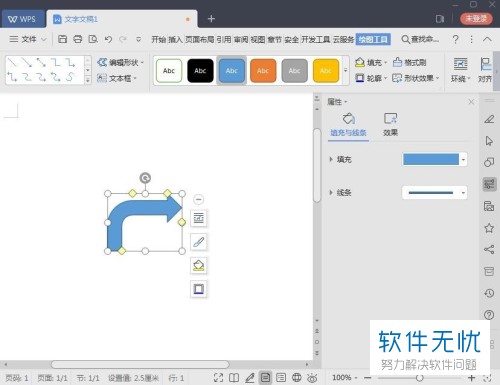Screen dimensions: 500x385
Task: Open the 视图 ribbon tab
Action: 258,39
